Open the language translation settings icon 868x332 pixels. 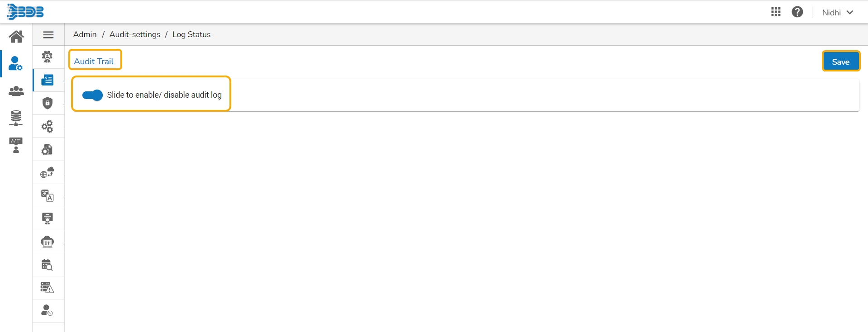coord(48,195)
